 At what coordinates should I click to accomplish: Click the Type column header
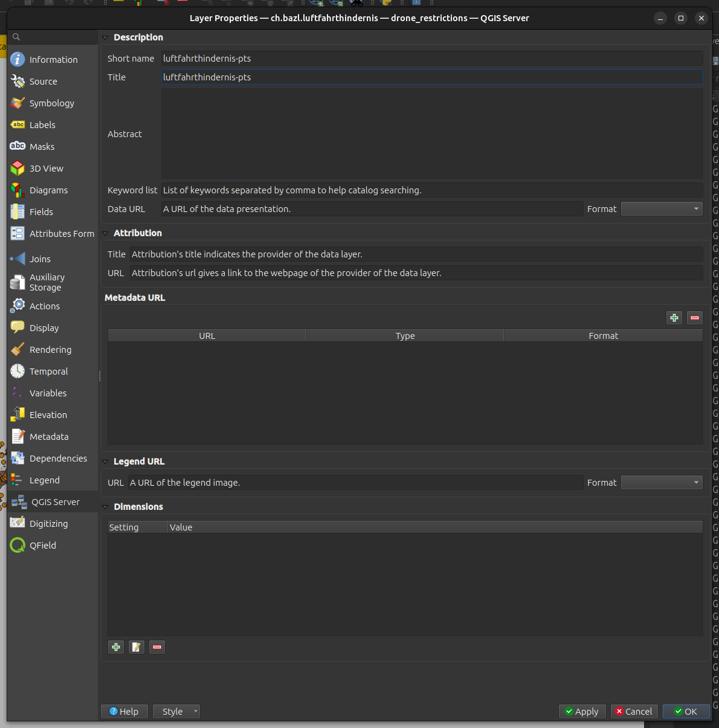[x=405, y=336]
